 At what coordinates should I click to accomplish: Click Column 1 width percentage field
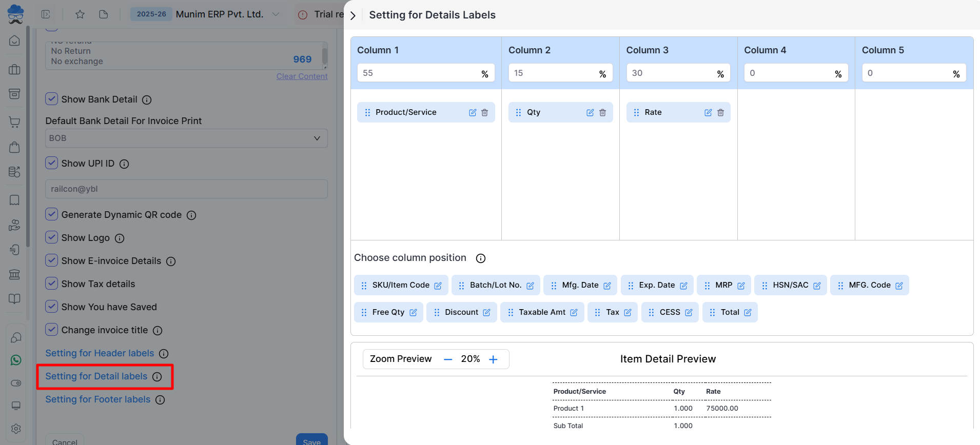coord(418,73)
